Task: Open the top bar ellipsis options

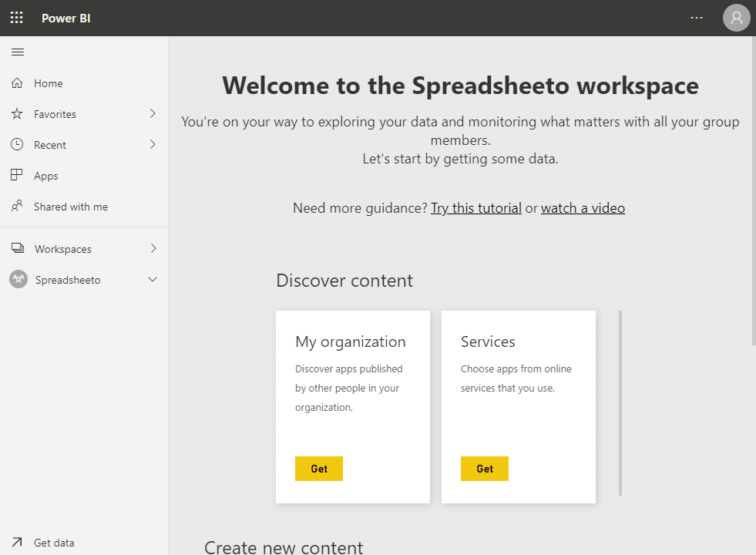Action: pyautogui.click(x=697, y=17)
